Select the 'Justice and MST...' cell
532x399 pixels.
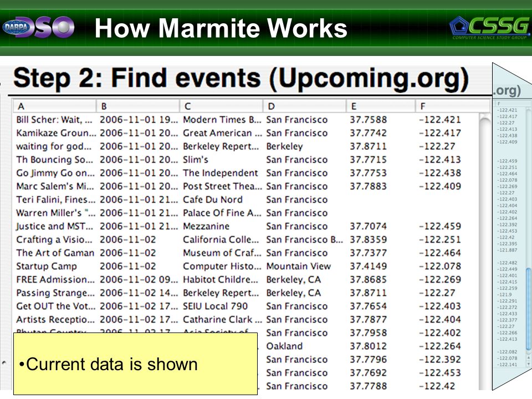(54, 226)
